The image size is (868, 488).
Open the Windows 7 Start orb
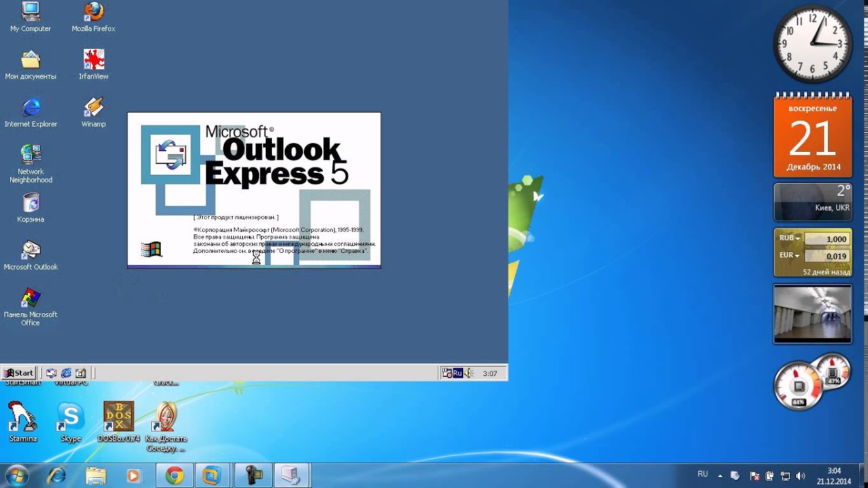tap(18, 476)
